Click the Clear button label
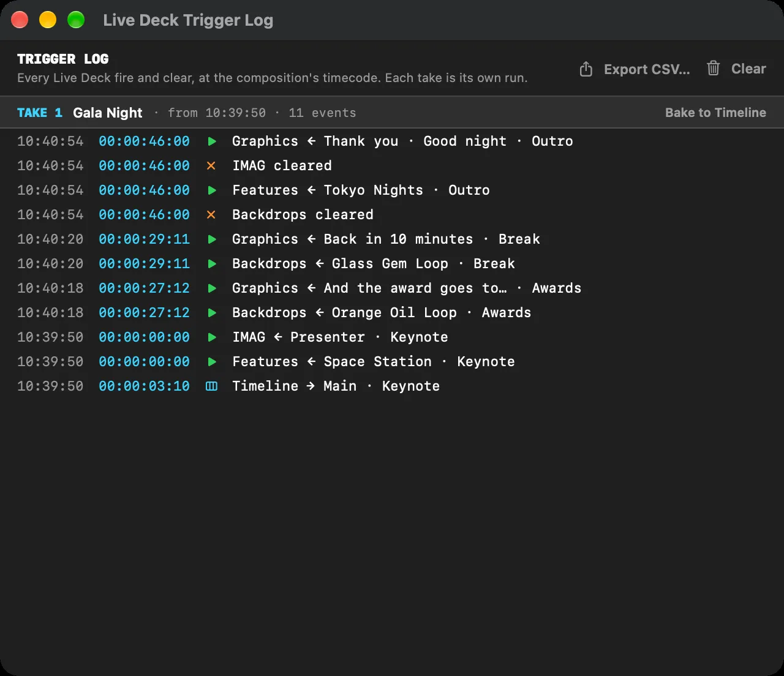This screenshot has width=784, height=676. click(x=748, y=69)
